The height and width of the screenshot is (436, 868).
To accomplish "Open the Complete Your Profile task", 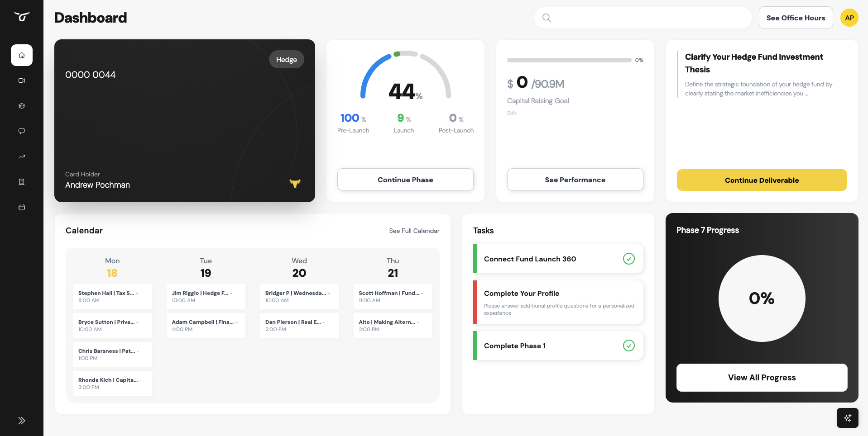I will tap(558, 302).
